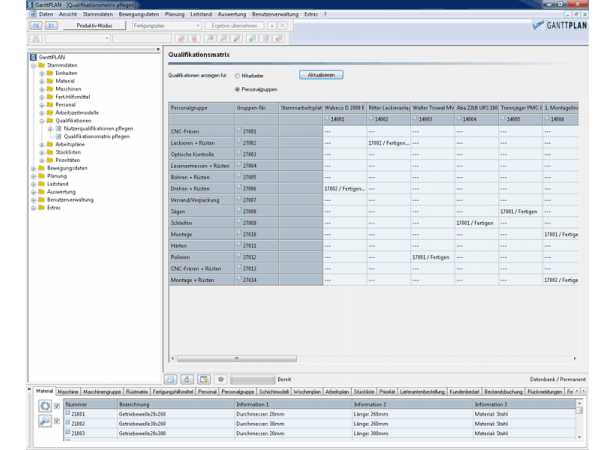Switch to the Kundenbedarf tab
The height and width of the screenshot is (450, 615).
pos(464,392)
